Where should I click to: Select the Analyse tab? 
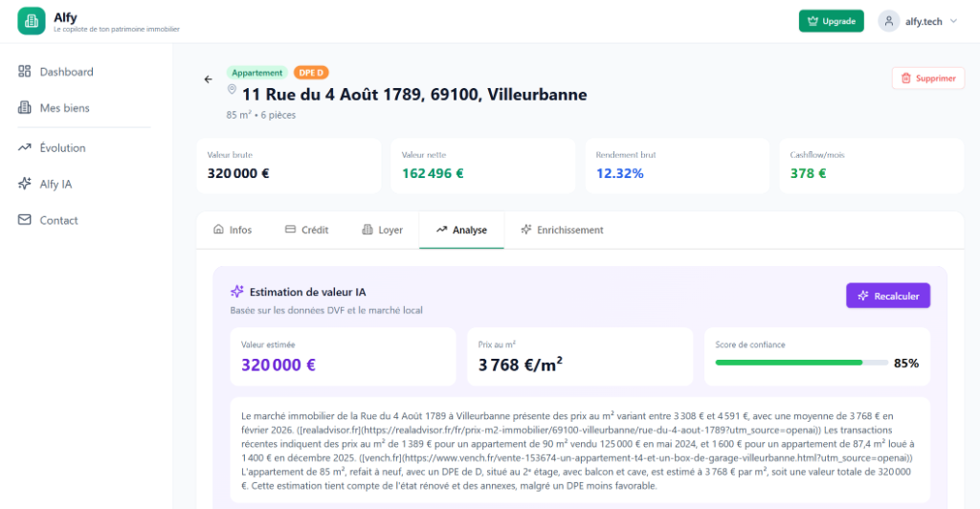462,230
